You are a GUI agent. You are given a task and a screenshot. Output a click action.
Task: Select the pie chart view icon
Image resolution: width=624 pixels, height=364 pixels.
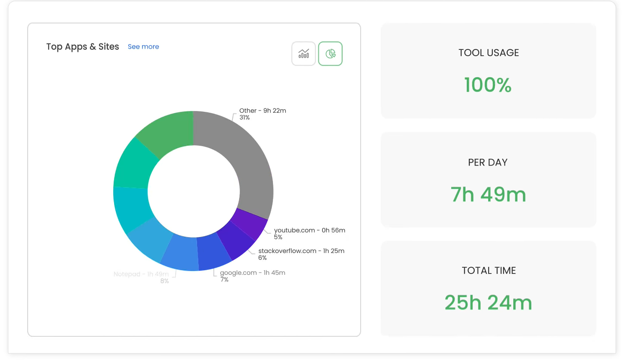coord(330,54)
